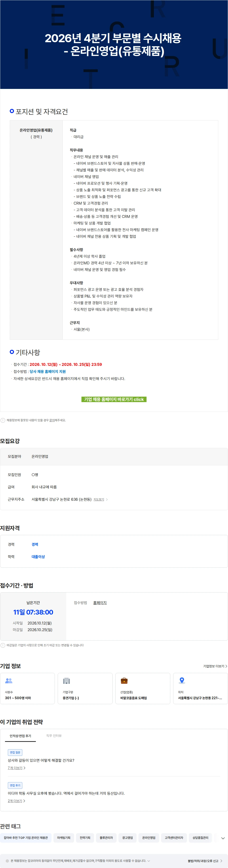
Task: Click the red 접수기간 date range text
Action: pos(66,364)
